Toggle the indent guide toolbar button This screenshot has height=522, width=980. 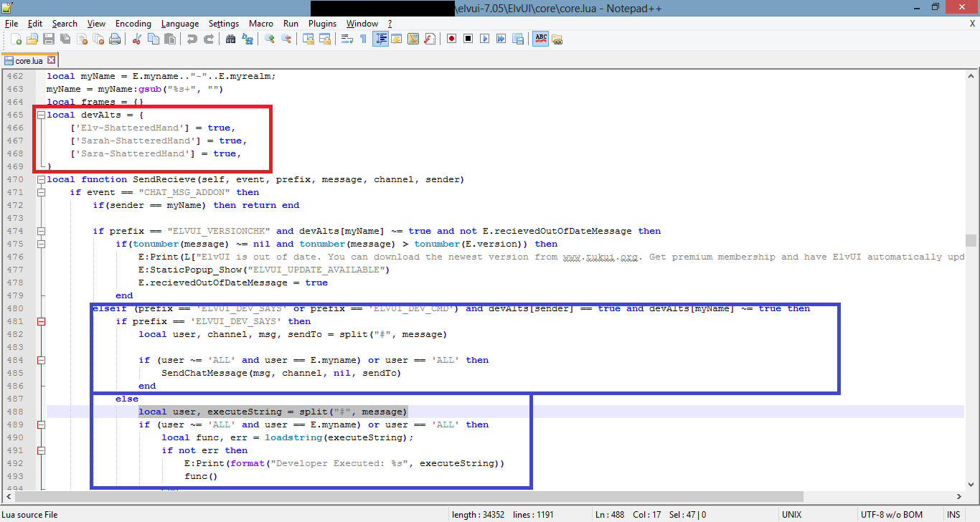point(380,39)
